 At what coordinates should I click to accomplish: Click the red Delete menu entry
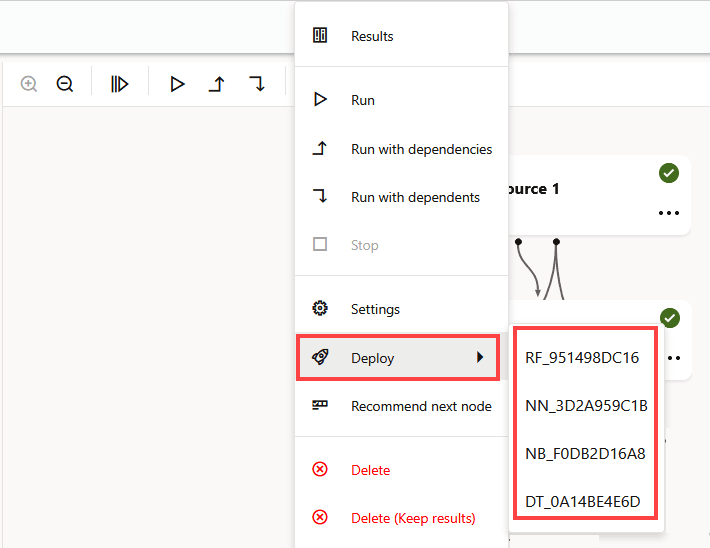tap(401, 470)
